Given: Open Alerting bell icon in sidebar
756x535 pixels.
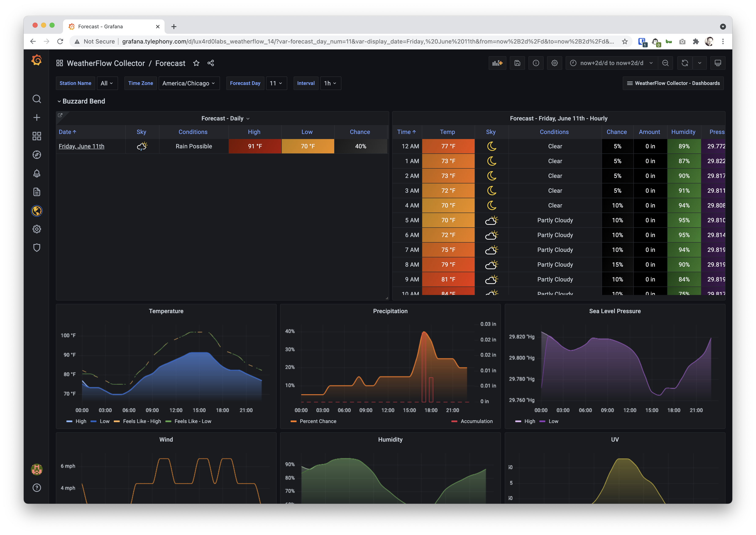Looking at the screenshot, I should (x=37, y=173).
